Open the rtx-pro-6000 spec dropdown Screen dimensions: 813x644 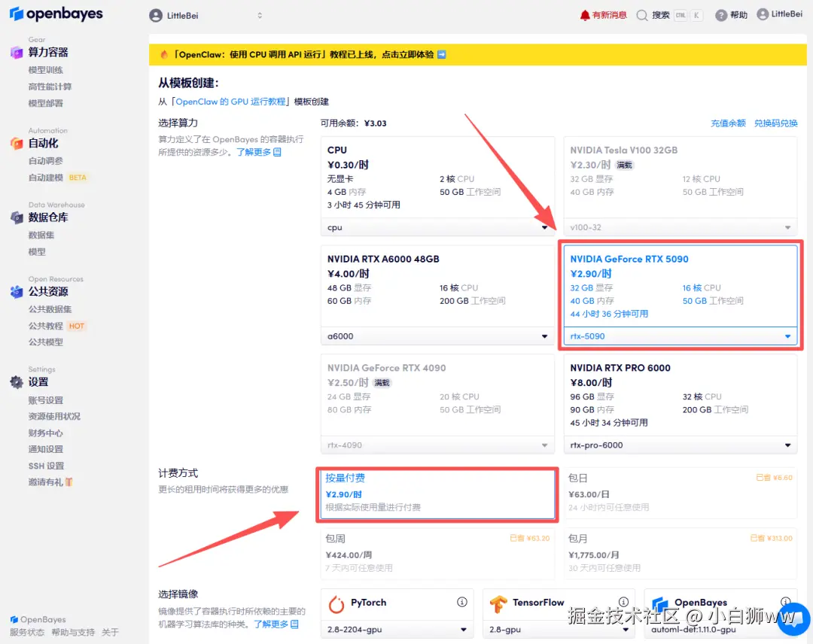681,445
